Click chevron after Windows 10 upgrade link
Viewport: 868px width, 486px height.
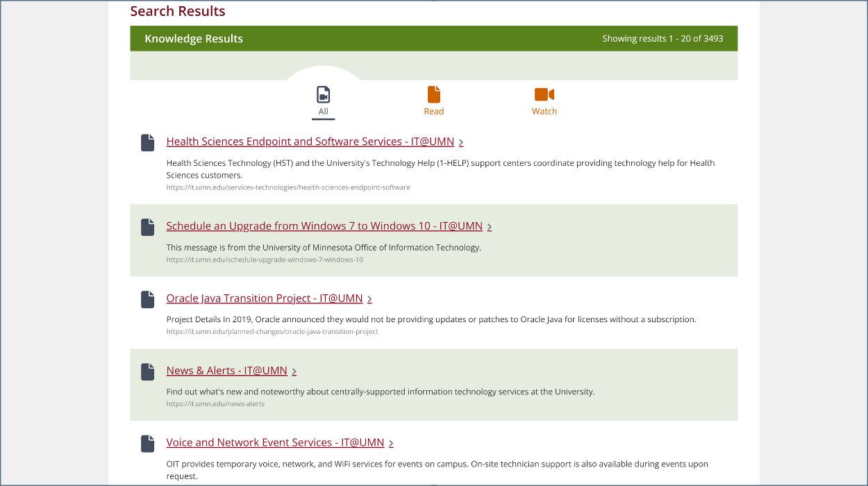(x=490, y=227)
